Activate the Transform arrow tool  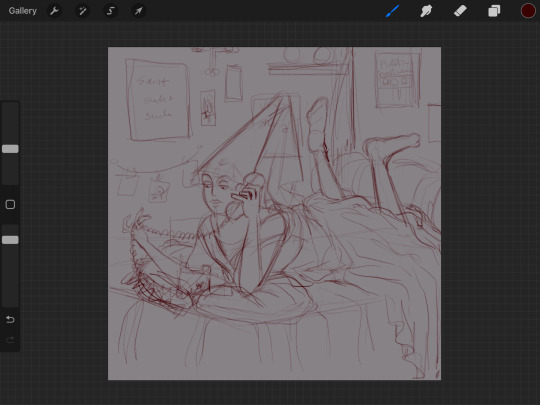point(138,11)
